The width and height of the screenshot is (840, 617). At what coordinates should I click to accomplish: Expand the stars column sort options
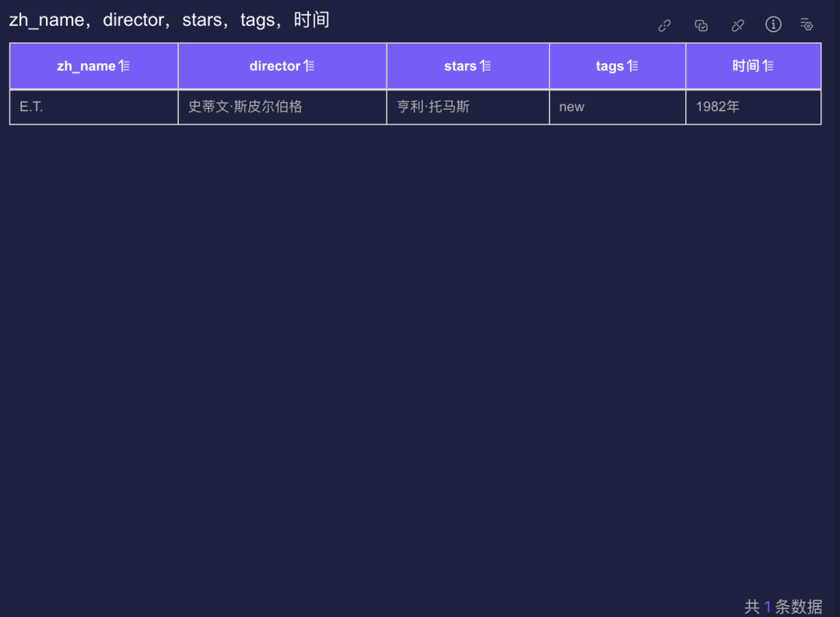coord(486,65)
